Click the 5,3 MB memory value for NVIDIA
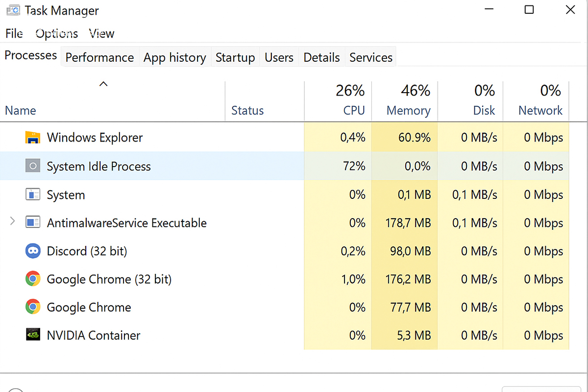The image size is (588, 392). pyautogui.click(x=414, y=335)
